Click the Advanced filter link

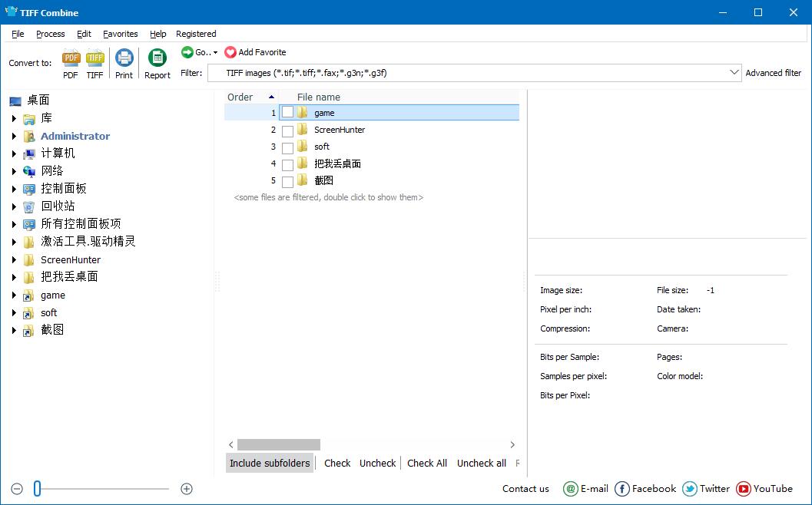point(773,73)
